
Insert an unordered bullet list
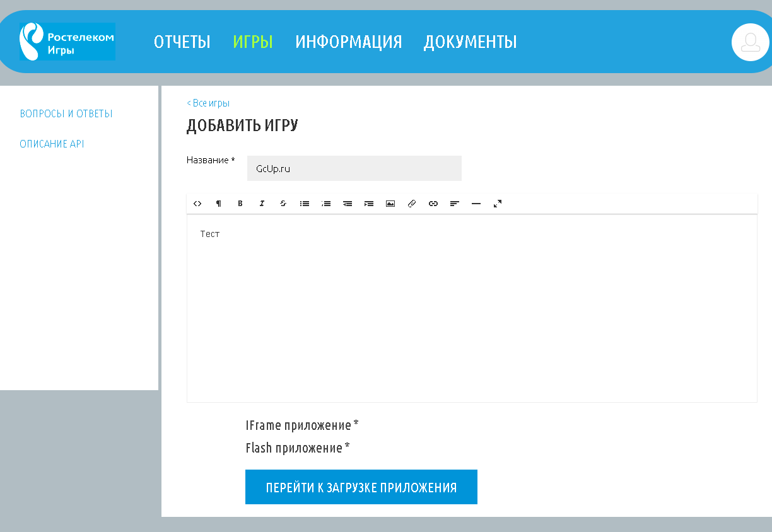coord(305,204)
